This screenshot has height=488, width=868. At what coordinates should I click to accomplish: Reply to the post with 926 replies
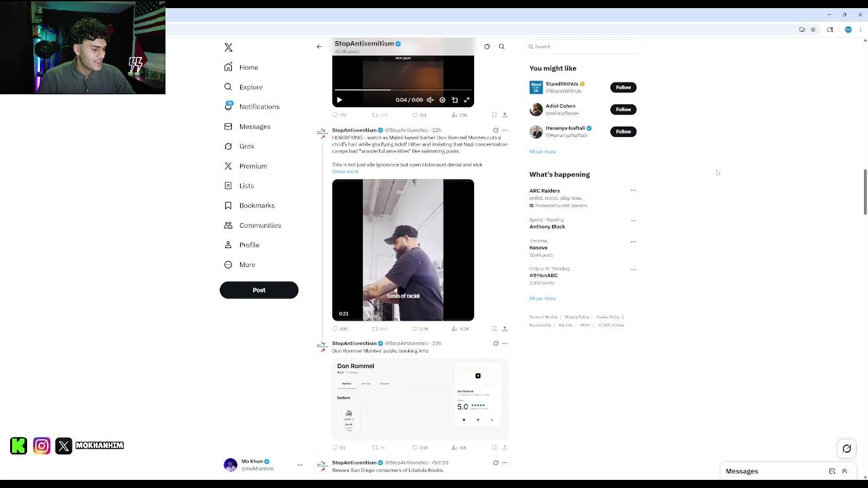pyautogui.click(x=340, y=329)
